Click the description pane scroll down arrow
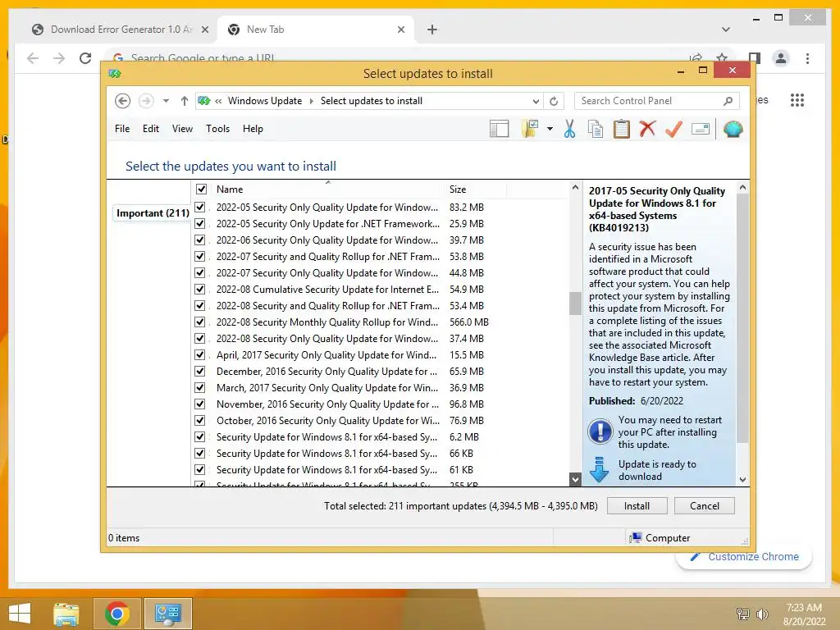This screenshot has width=840, height=630. (742, 479)
